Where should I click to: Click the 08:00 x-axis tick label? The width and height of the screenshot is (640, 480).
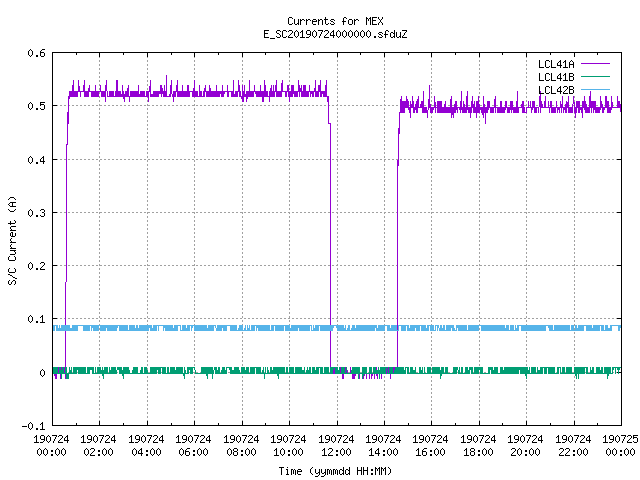(x=241, y=452)
